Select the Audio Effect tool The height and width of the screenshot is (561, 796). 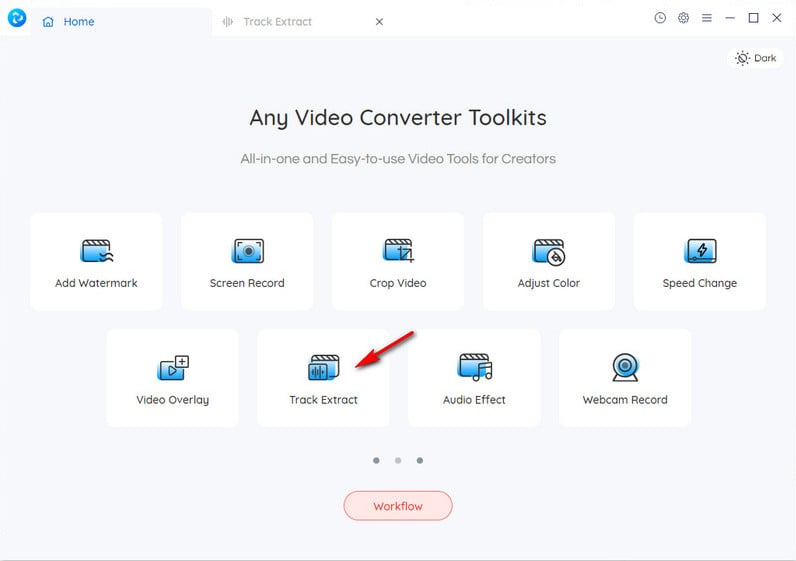(474, 378)
